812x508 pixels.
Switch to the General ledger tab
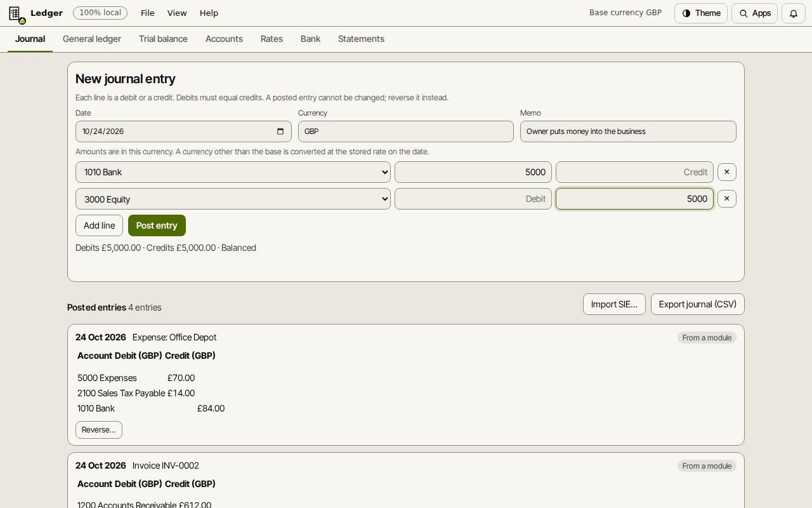92,39
